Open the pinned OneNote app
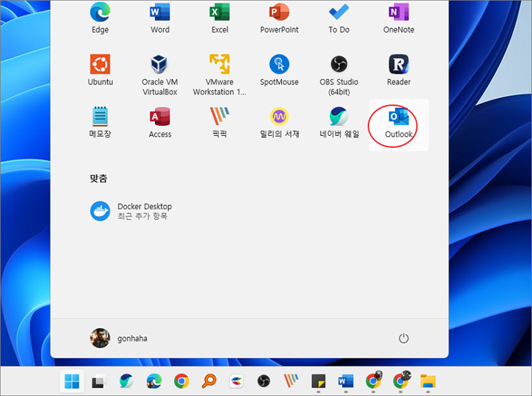Screen dimensions: 532x396 [x=399, y=18]
